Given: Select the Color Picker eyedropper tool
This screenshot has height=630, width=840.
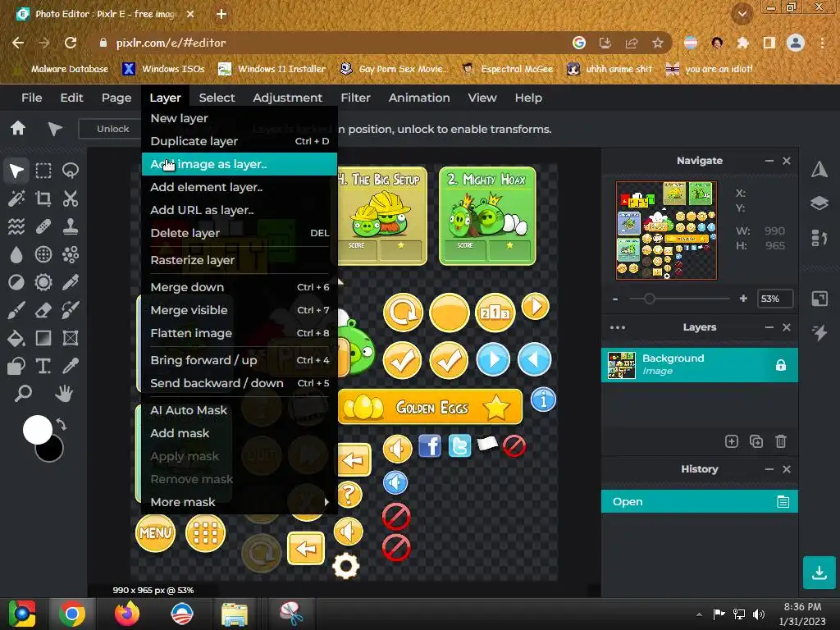Looking at the screenshot, I should click(71, 366).
